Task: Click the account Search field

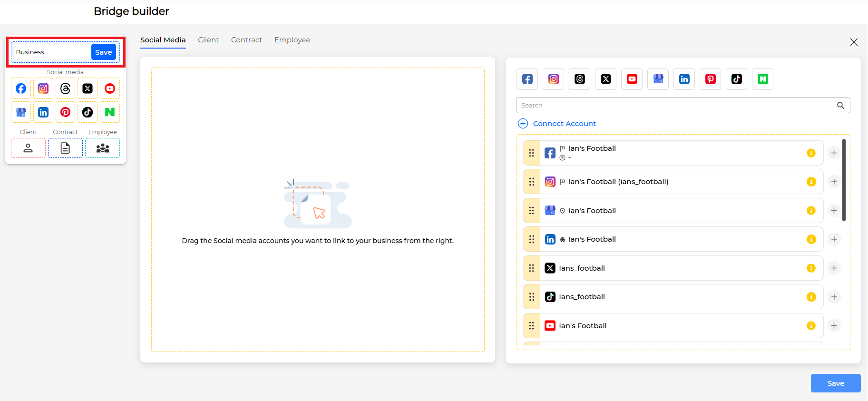Action: (x=683, y=106)
